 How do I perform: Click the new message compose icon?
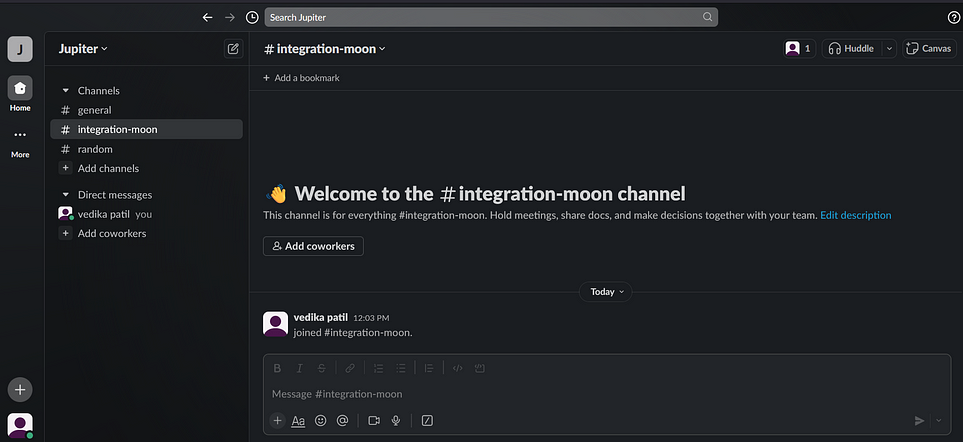pyautogui.click(x=233, y=49)
